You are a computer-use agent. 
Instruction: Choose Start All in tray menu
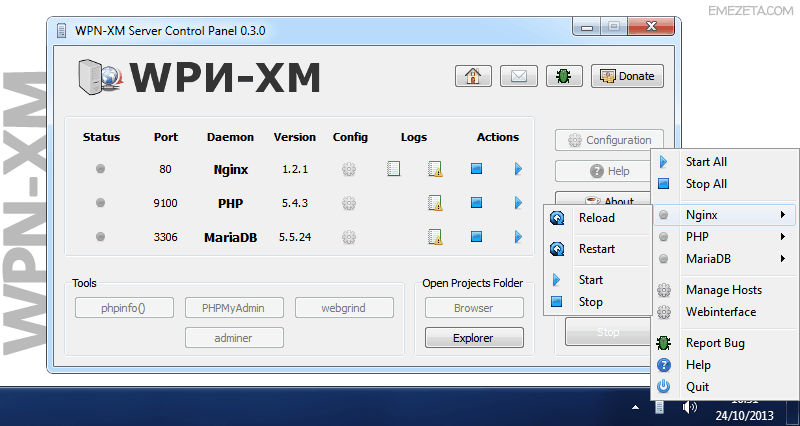pyautogui.click(x=724, y=162)
